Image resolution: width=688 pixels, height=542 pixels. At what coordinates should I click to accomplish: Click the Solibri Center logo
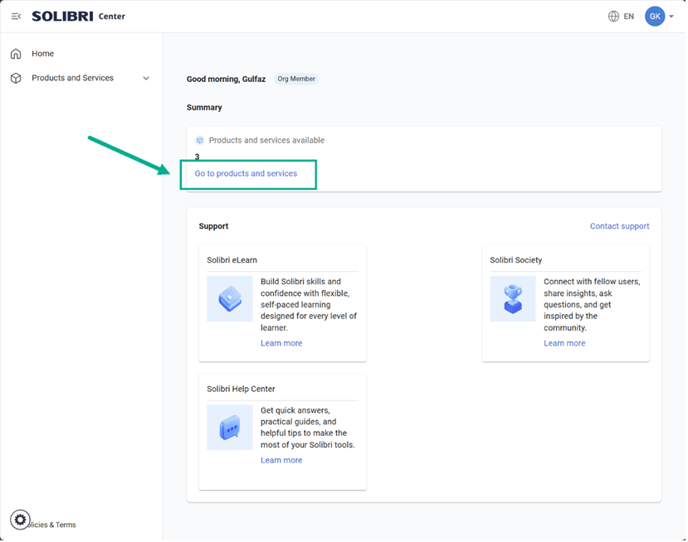(78, 16)
